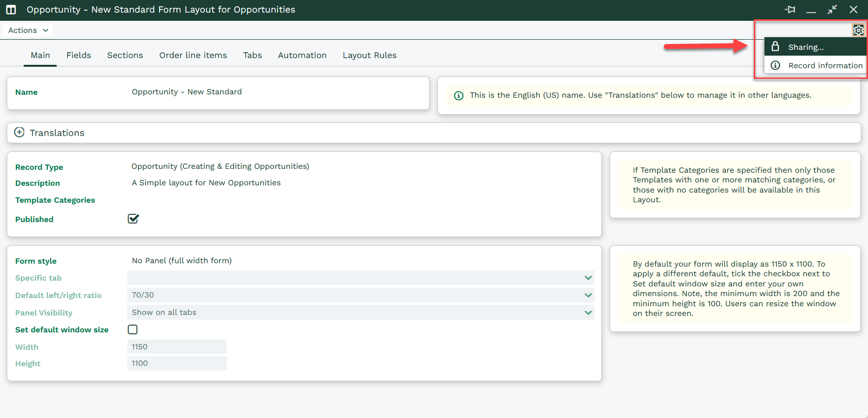868x418 pixels.
Task: Click Form style value No Panel (full width form)
Action: [182, 261]
